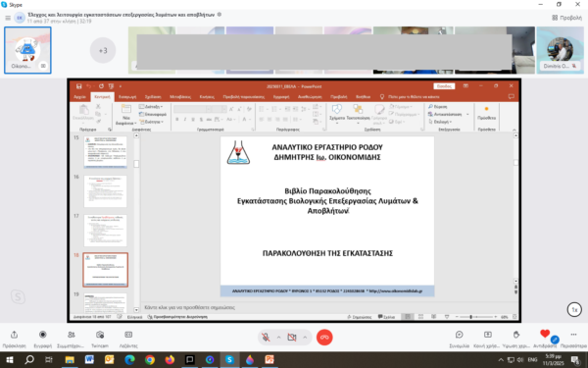
Task: Click the share screen icon
Action: click(487, 335)
